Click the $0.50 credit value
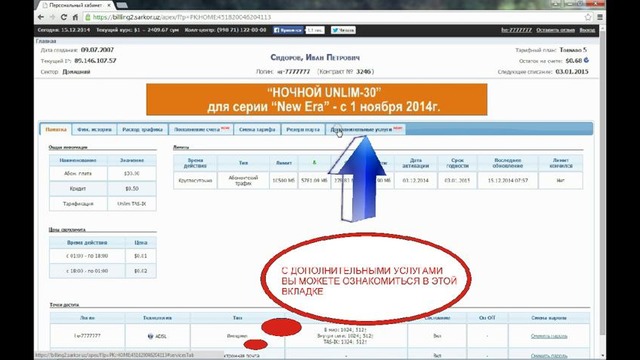The image size is (640, 360). 131,189
